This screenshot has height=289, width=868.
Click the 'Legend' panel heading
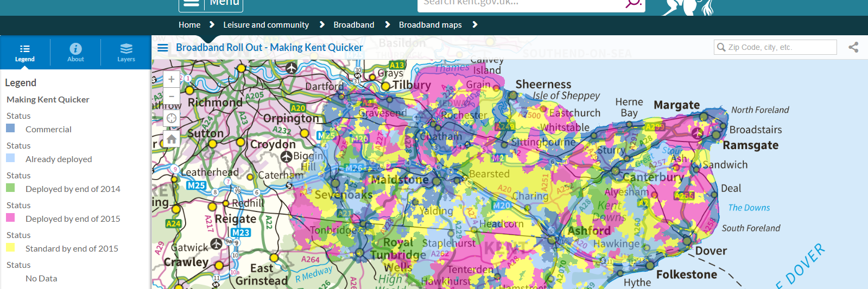coord(21,83)
